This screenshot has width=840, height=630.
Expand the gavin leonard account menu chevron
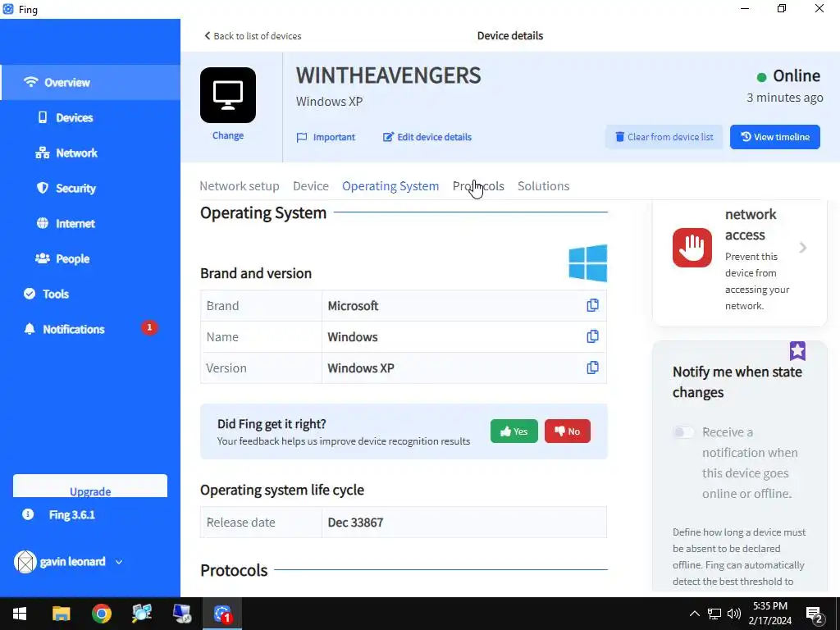119,562
